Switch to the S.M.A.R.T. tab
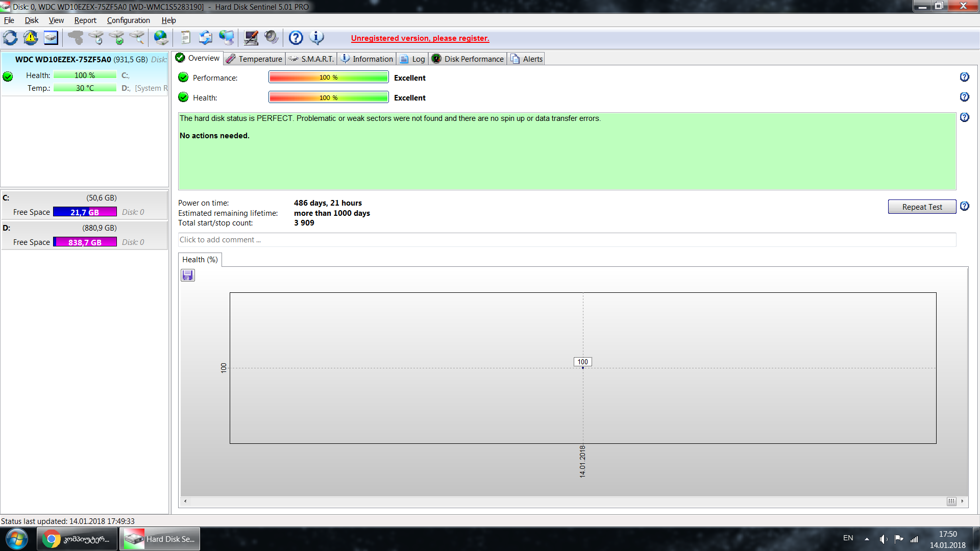The width and height of the screenshot is (980, 551). coord(311,59)
